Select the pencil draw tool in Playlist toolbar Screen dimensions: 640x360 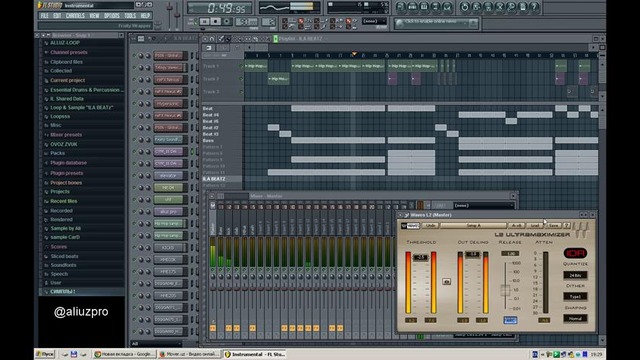[x=221, y=39]
